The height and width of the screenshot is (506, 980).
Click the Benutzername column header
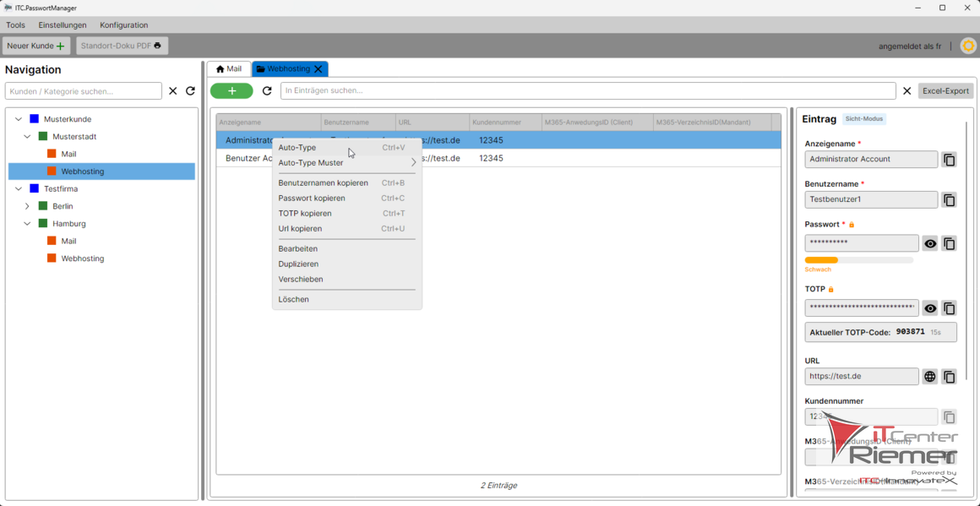tap(359, 122)
